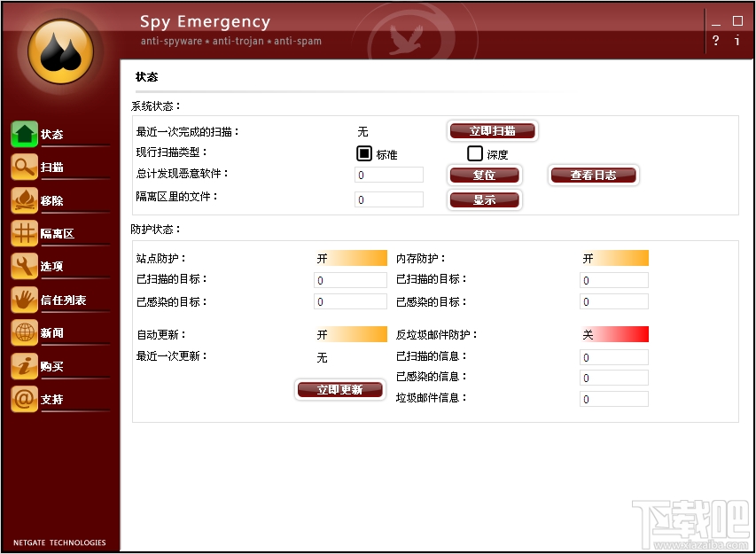Click the 立即扫描 button

(x=492, y=130)
